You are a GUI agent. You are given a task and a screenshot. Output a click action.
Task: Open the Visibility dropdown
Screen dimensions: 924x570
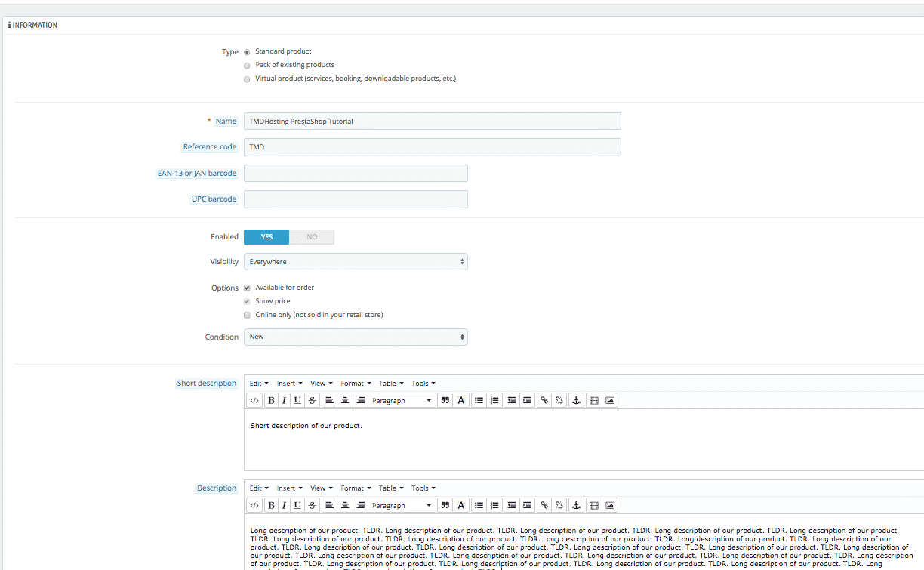coord(356,261)
